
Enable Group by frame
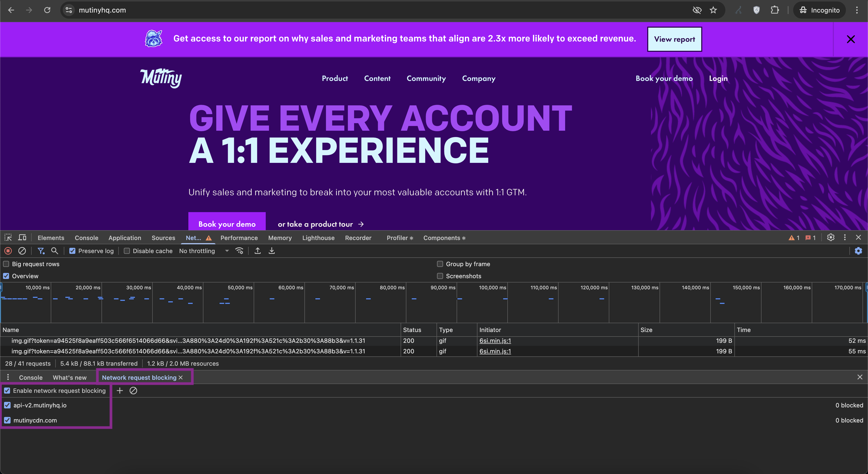(x=440, y=264)
